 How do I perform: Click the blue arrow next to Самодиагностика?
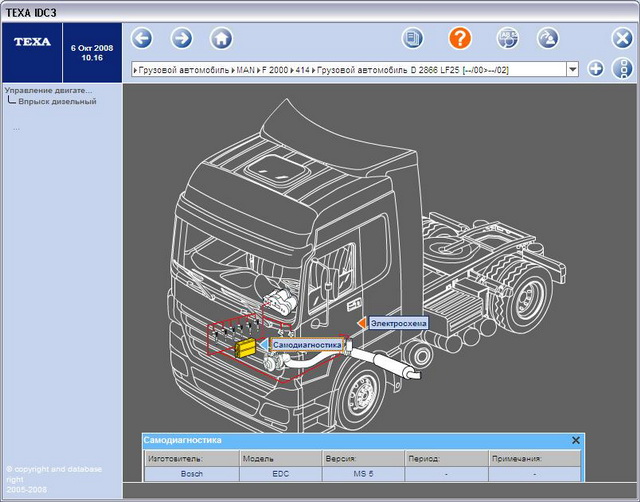(x=264, y=345)
